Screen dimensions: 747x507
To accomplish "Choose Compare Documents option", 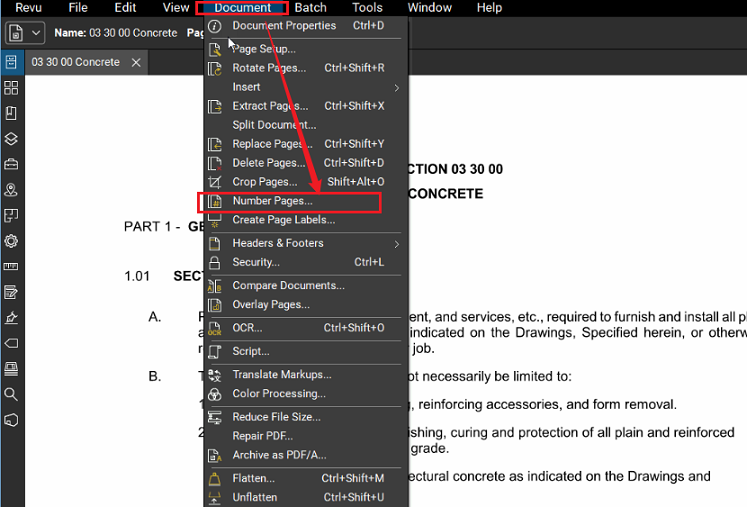I will point(305,286).
